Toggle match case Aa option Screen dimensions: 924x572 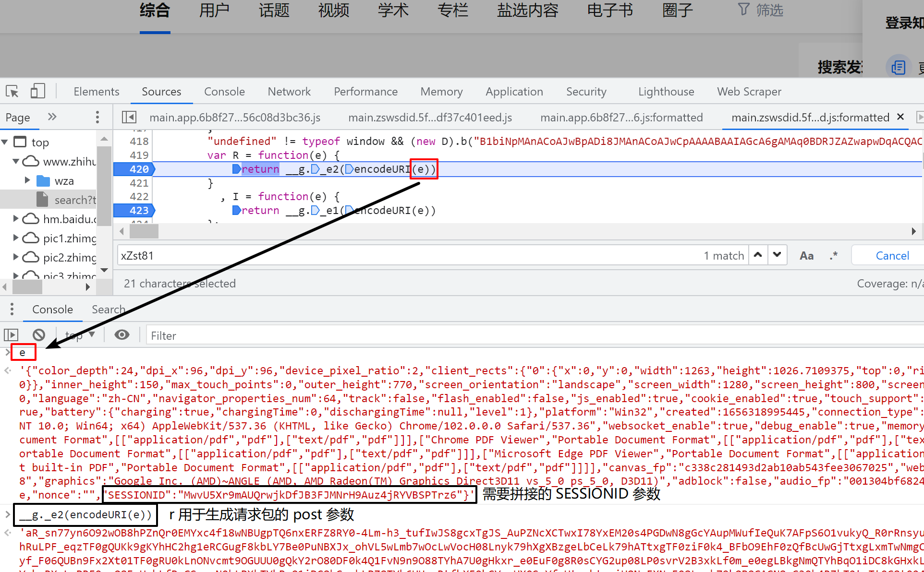point(806,256)
